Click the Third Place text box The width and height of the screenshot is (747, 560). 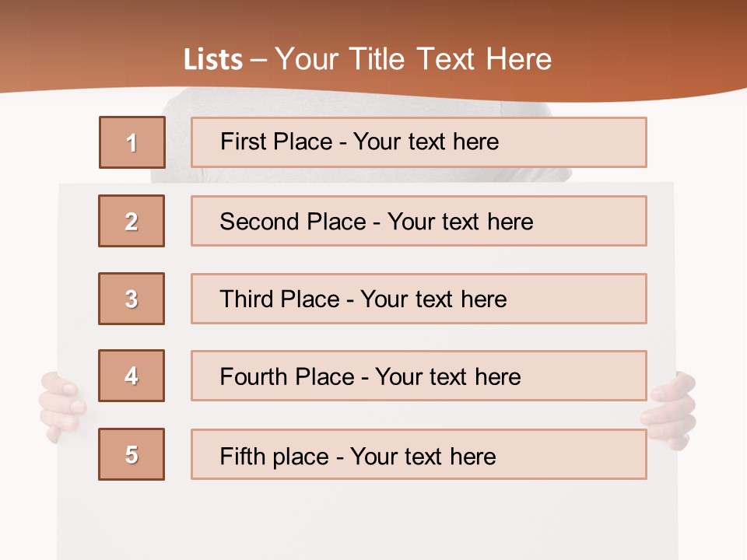point(419,299)
